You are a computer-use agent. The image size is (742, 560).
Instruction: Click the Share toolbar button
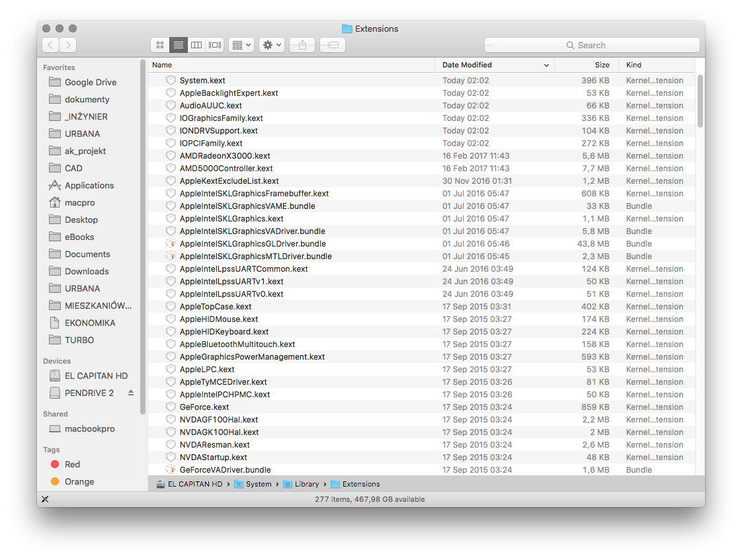coord(302,45)
